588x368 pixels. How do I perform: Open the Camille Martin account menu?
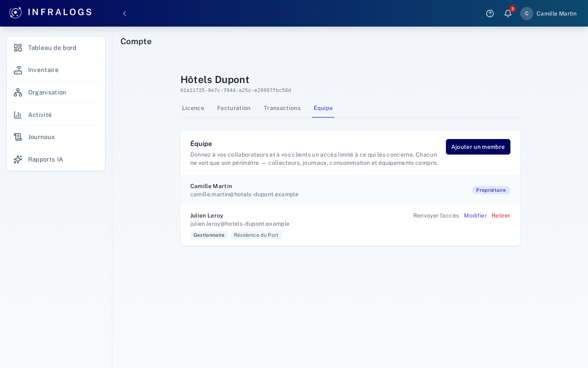pyautogui.click(x=548, y=13)
